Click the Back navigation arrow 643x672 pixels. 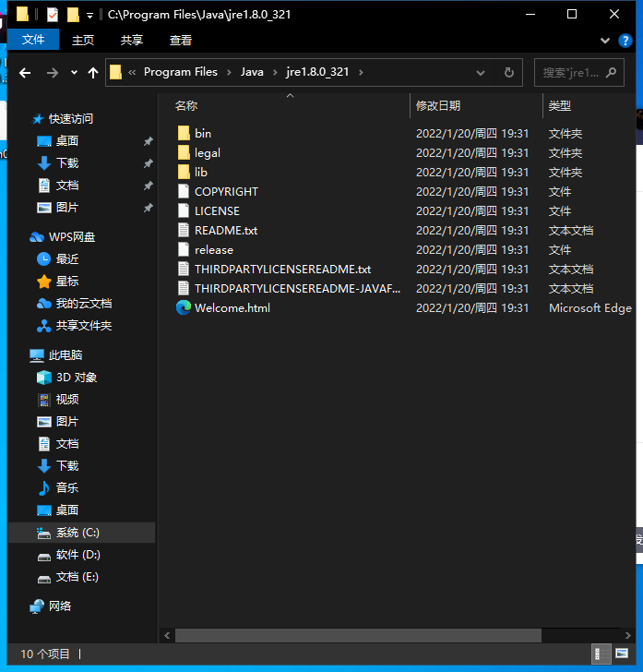[x=25, y=73]
